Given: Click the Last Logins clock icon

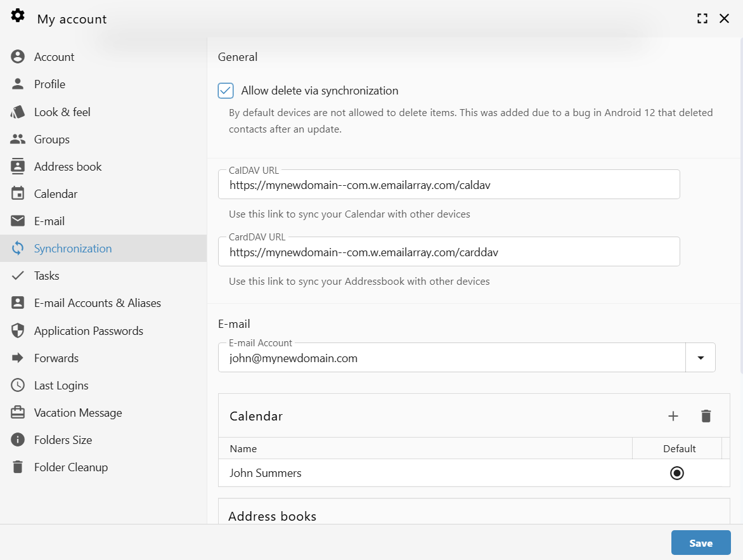Looking at the screenshot, I should point(18,385).
